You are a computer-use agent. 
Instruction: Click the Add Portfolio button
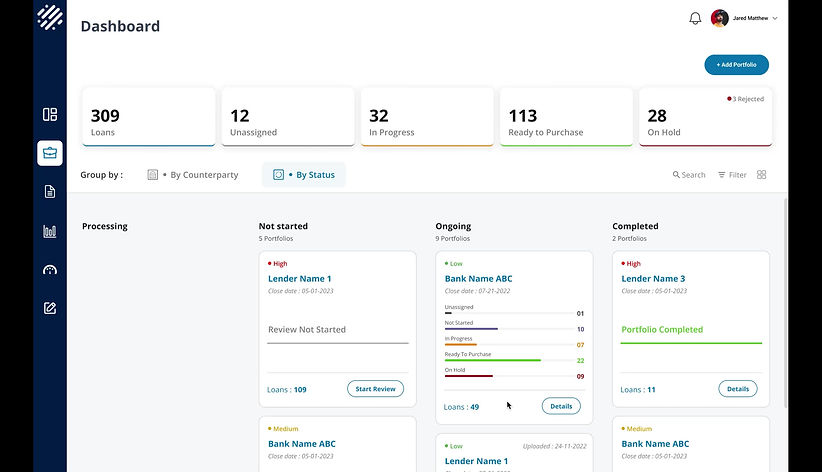coord(736,65)
